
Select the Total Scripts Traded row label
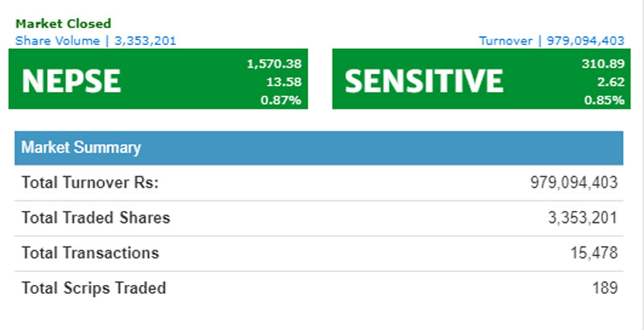93,287
